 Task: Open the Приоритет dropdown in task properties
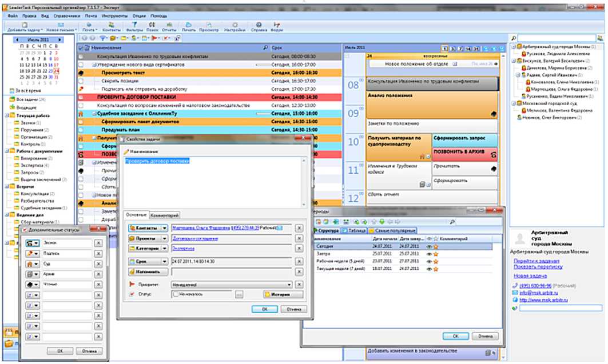[x=289, y=284]
